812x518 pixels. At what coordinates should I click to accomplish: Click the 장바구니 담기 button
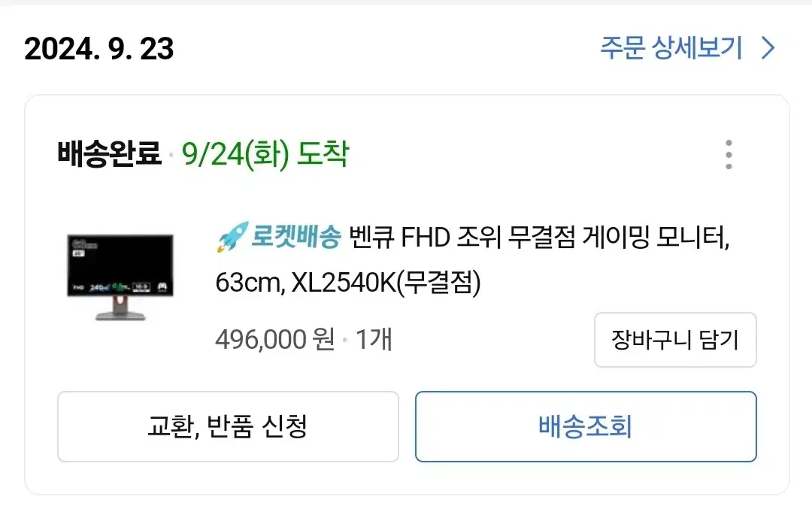[x=675, y=340]
